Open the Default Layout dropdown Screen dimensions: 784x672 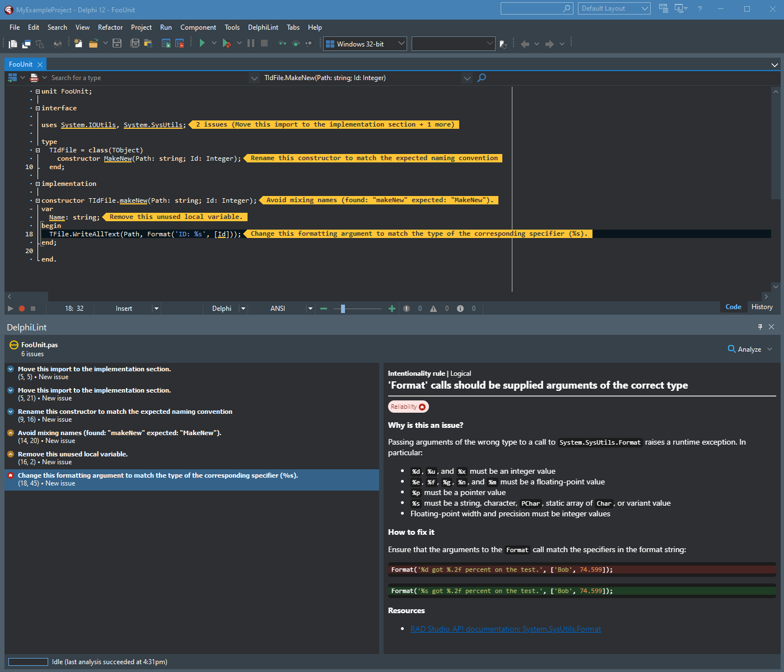click(614, 8)
